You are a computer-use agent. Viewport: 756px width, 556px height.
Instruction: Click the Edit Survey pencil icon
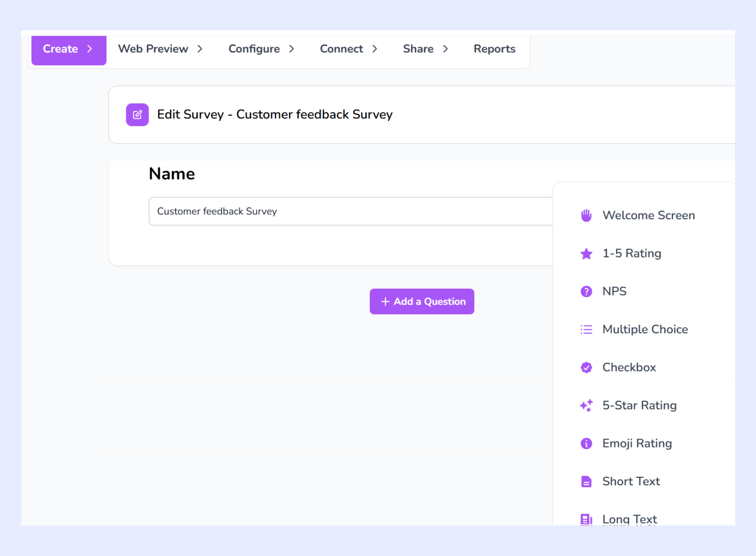(137, 114)
